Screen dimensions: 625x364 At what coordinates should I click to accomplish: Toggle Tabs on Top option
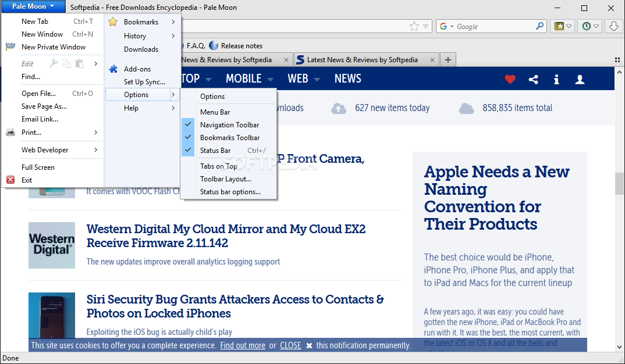point(228,166)
